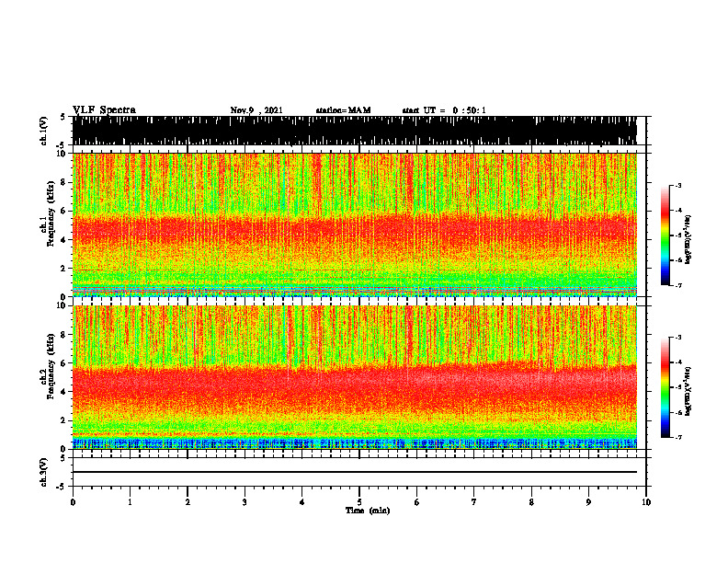
Task: Click the ch.2 spectrogram plot
Action: click(x=354, y=377)
